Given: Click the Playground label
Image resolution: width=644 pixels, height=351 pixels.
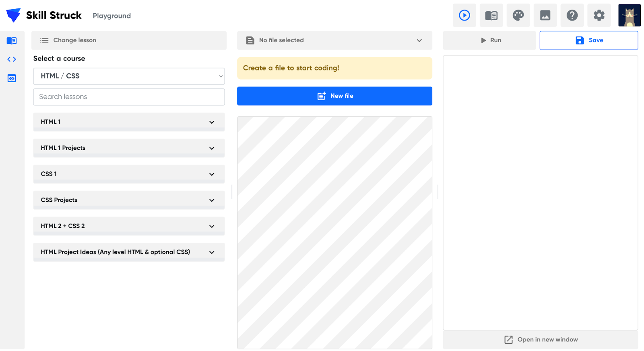Looking at the screenshot, I should 112,16.
